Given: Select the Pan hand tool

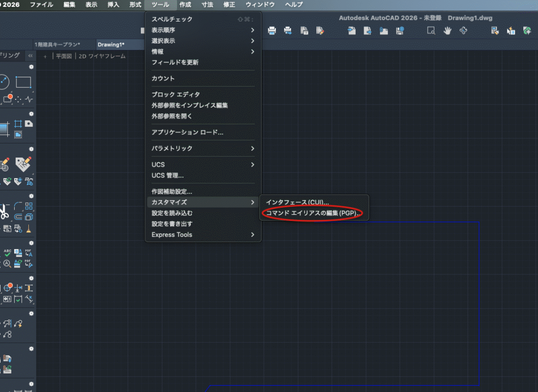Looking at the screenshot, I should (x=448, y=30).
